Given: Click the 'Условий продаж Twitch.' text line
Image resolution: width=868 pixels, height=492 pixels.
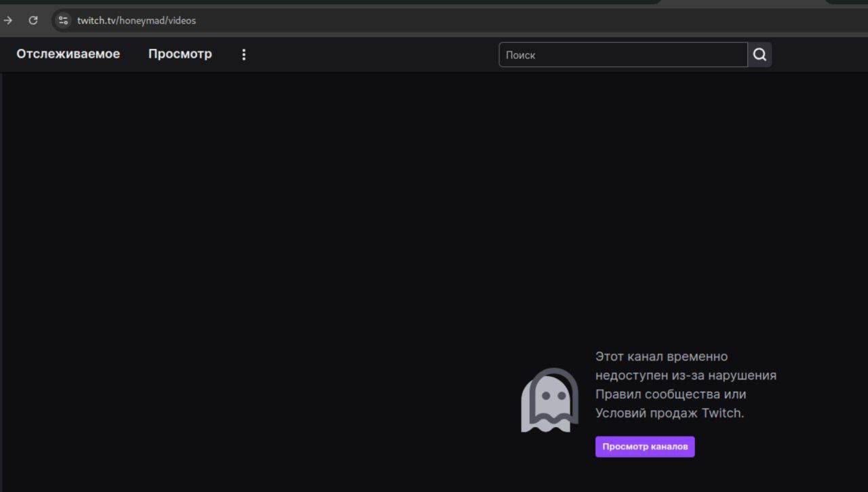Looking at the screenshot, I should click(669, 413).
